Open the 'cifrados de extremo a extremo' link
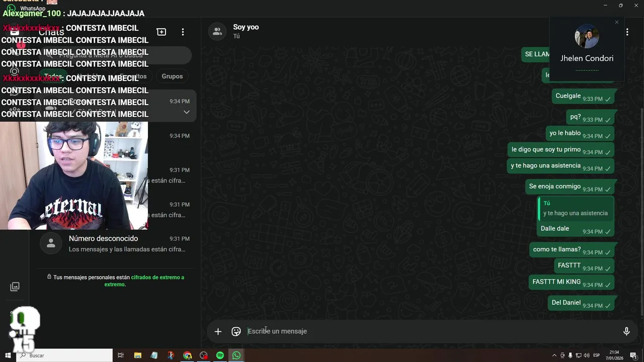The height and width of the screenshot is (362, 644). (x=144, y=281)
